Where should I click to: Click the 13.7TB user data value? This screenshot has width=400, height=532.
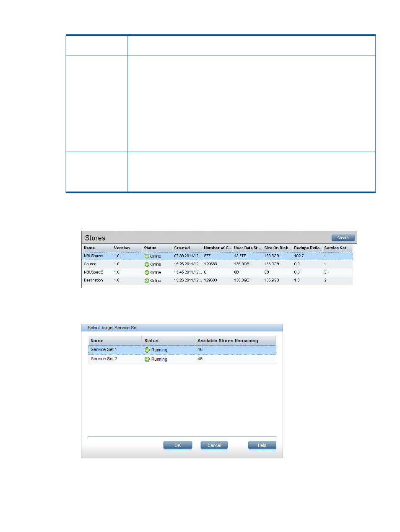240,256
